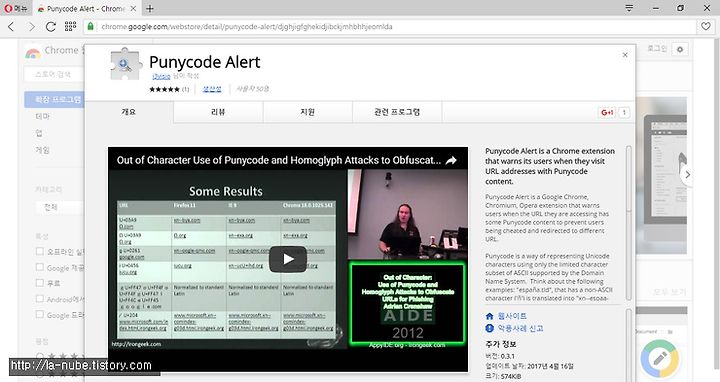The height and width of the screenshot is (382, 720).
Task: Check the Android에서 checkbox
Action: point(39,299)
